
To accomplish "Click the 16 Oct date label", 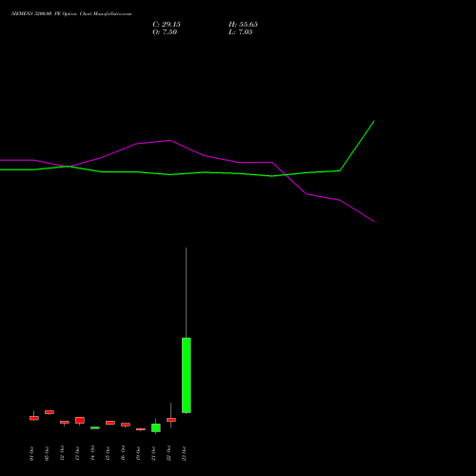I will (x=123, y=453).
